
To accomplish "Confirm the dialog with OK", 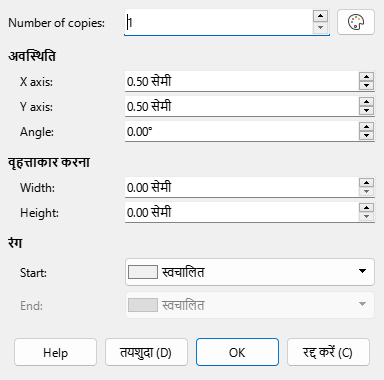I will tap(237, 352).
